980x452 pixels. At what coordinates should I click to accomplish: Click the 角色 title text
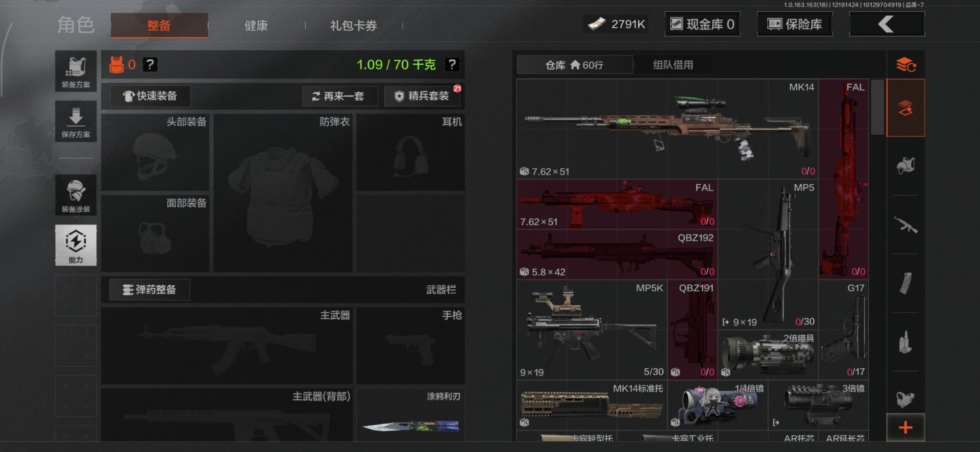76,25
